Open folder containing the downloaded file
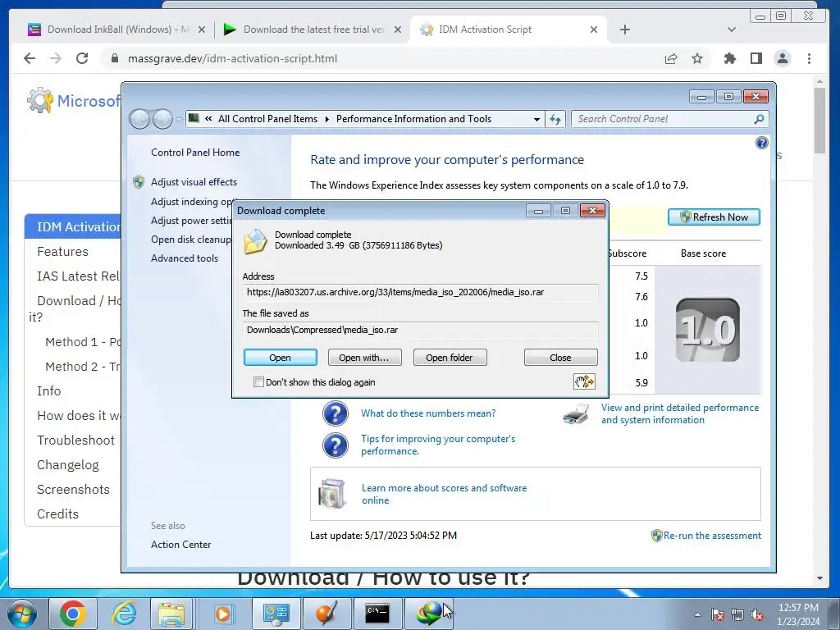 (450, 358)
